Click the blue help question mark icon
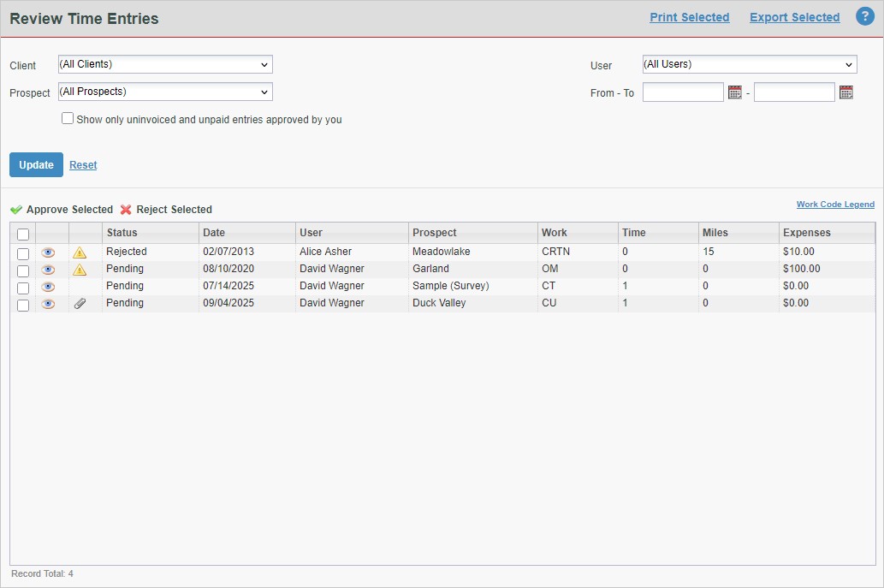 [864, 16]
